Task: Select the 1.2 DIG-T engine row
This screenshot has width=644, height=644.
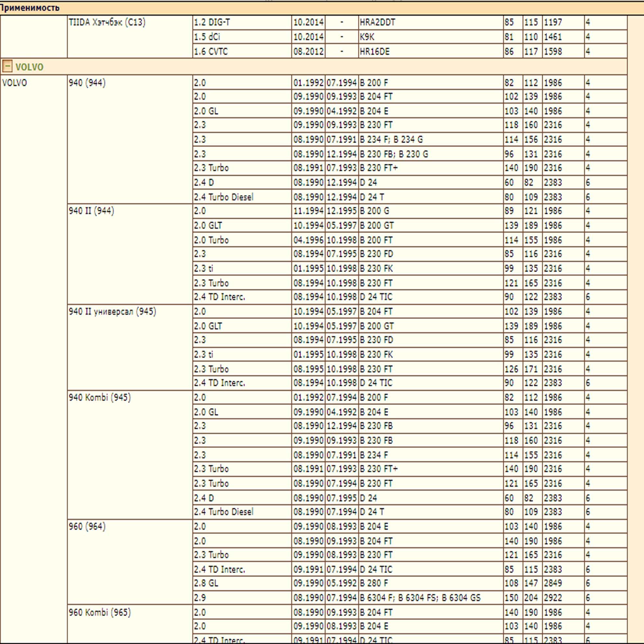Action: [410, 22]
